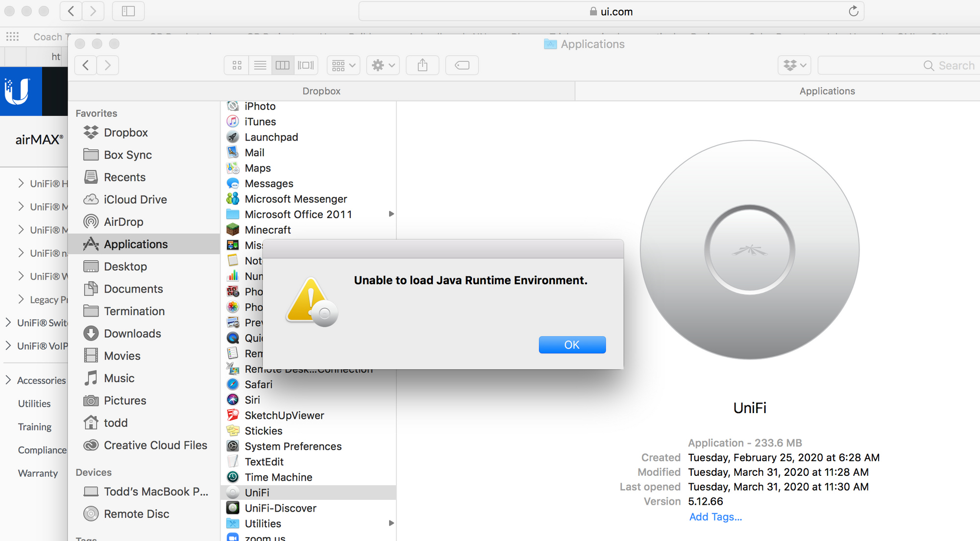Select UniFi-Discover in the applications list
The height and width of the screenshot is (541, 980).
(x=280, y=508)
